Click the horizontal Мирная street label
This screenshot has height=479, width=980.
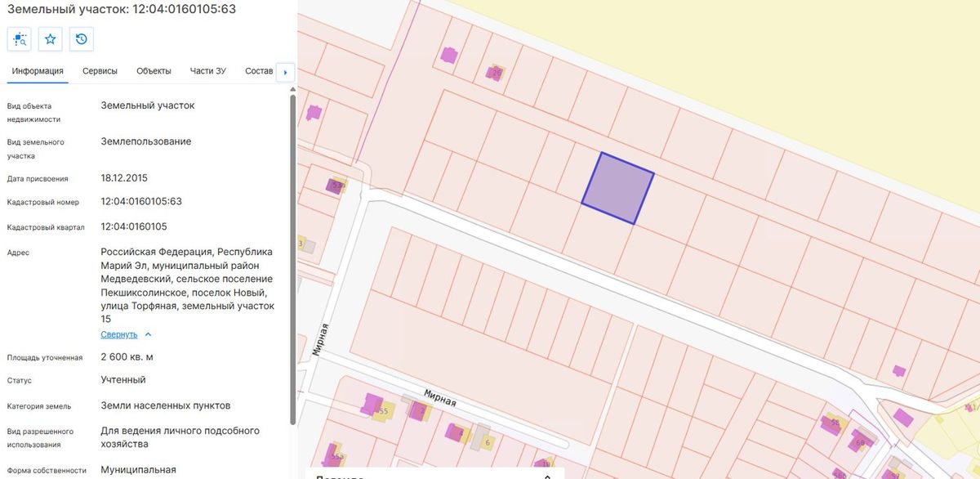439,397
